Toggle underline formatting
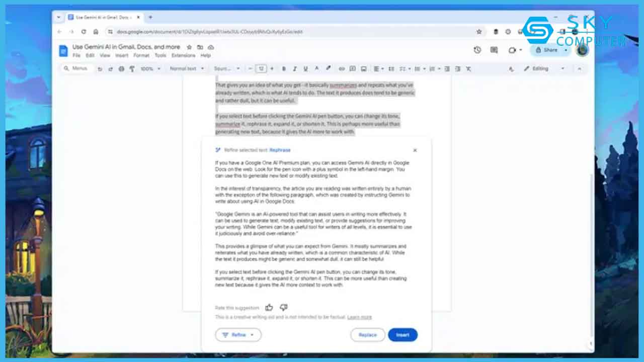Image resolution: width=644 pixels, height=362 pixels. coord(305,68)
